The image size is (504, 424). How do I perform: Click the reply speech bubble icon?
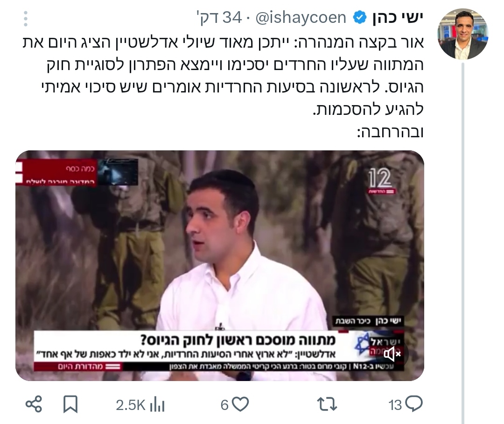point(414,404)
